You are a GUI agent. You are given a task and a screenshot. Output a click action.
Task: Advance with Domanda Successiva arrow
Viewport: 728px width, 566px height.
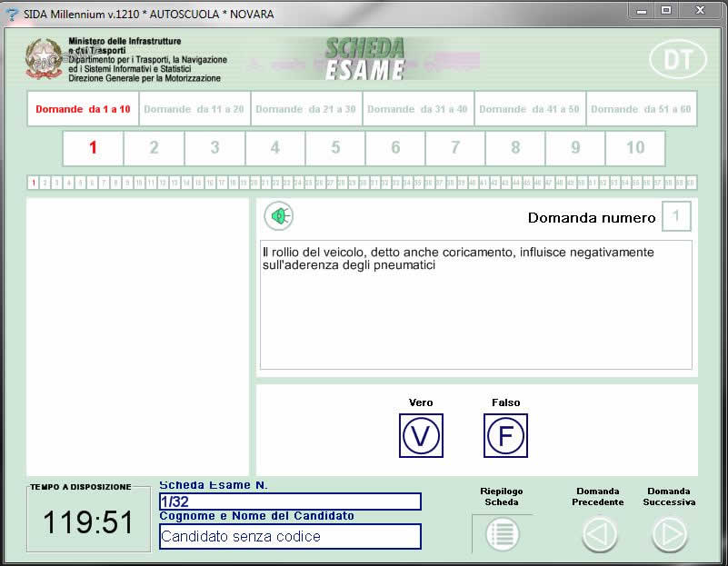coord(670,534)
